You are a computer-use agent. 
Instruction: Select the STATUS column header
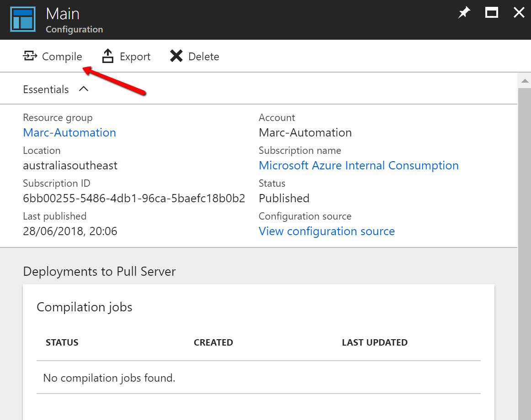62,342
